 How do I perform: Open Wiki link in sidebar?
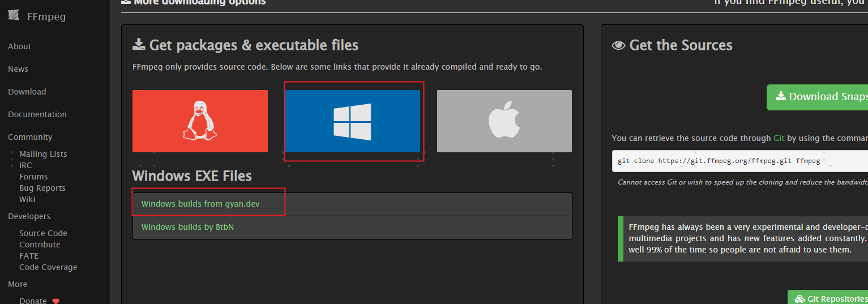[x=27, y=199]
